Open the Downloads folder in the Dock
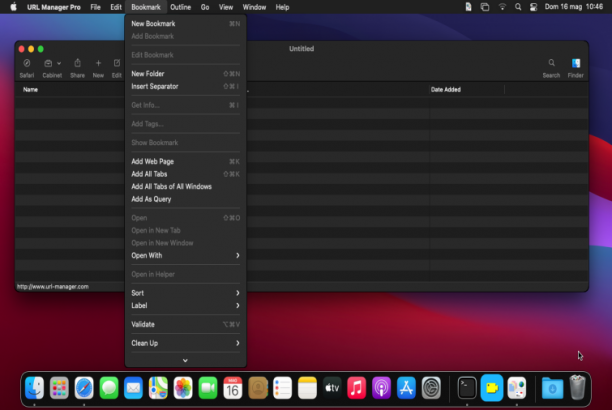The image size is (612, 410). pyautogui.click(x=552, y=388)
